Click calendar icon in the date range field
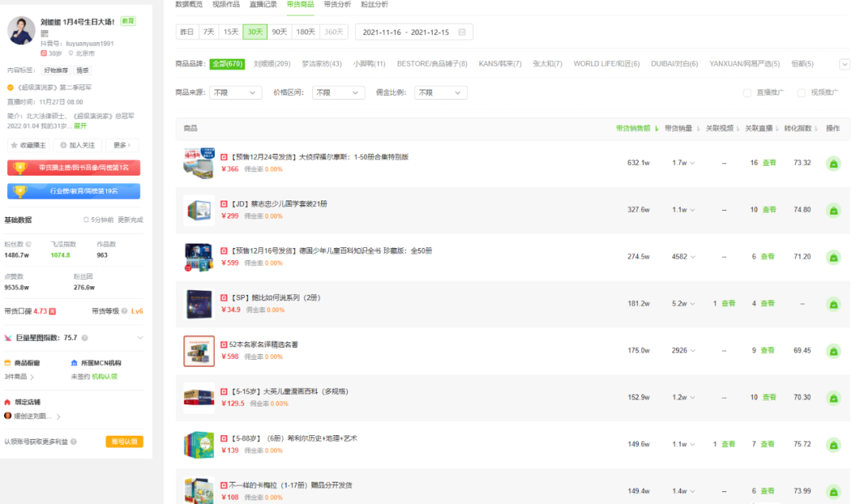This screenshot has height=504, width=856. tap(462, 32)
